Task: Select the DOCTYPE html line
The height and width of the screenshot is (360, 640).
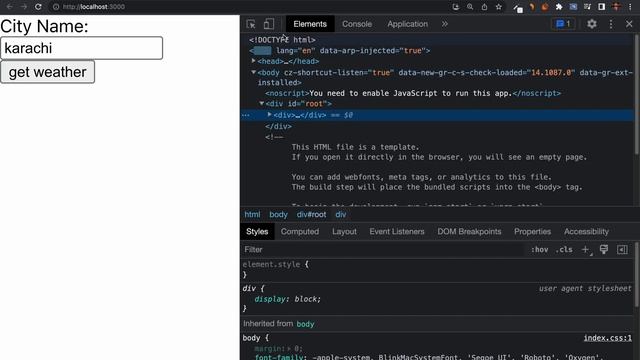Action: tap(282, 40)
